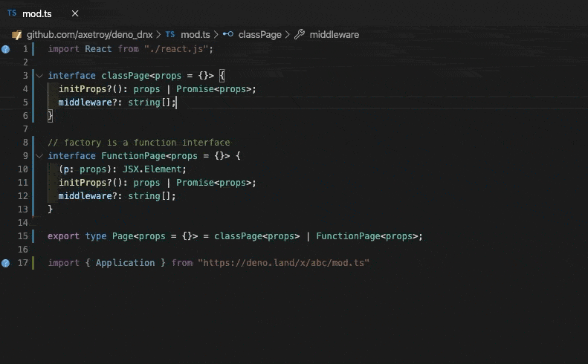Screen dimensions: 588x364
Task: Select the mod.ts editor tab
Action: [36, 14]
